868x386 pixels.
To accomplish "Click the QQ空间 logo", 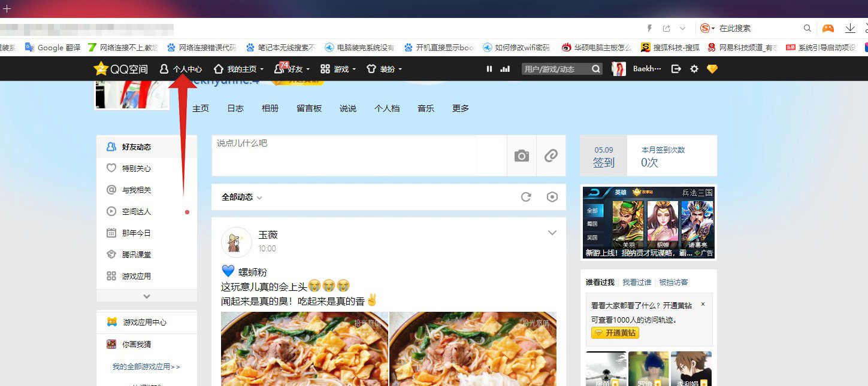I will pyautogui.click(x=121, y=69).
